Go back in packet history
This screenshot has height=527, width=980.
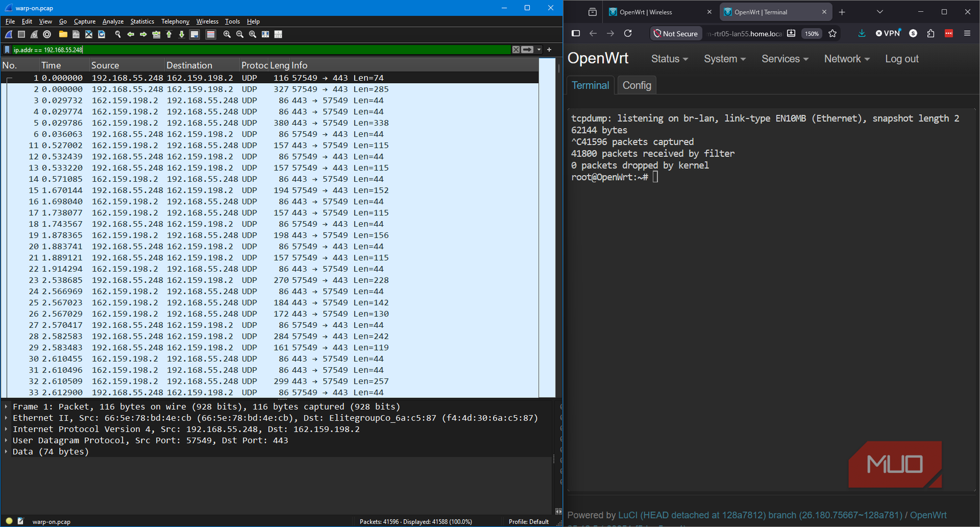click(131, 34)
